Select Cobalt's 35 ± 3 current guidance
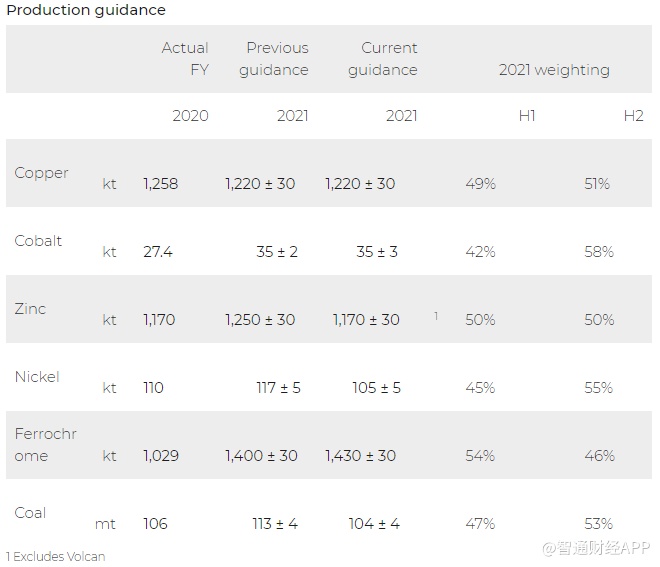Screen dimensions: 660x567 pos(377,252)
